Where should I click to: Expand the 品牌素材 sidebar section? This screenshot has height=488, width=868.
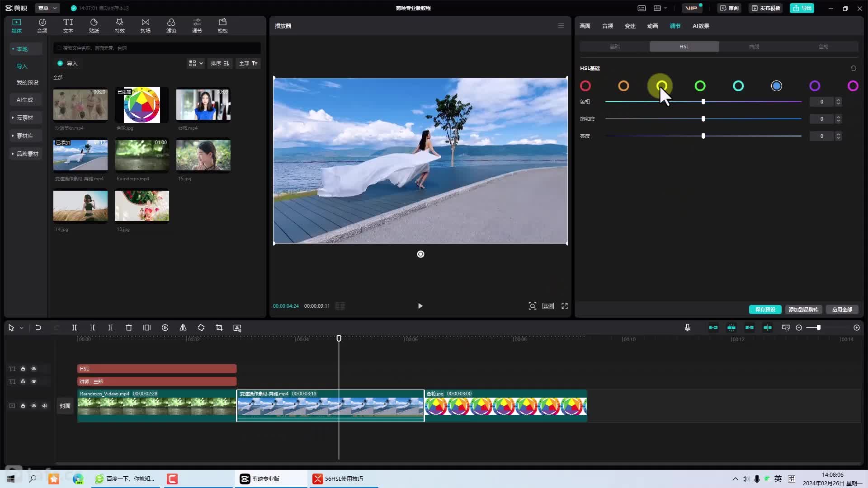point(26,154)
